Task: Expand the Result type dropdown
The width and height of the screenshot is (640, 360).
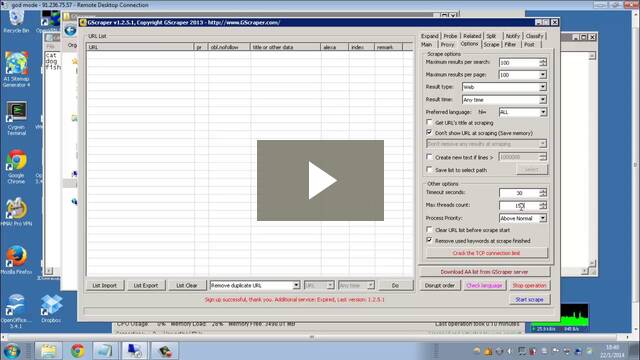Action: coord(504,87)
